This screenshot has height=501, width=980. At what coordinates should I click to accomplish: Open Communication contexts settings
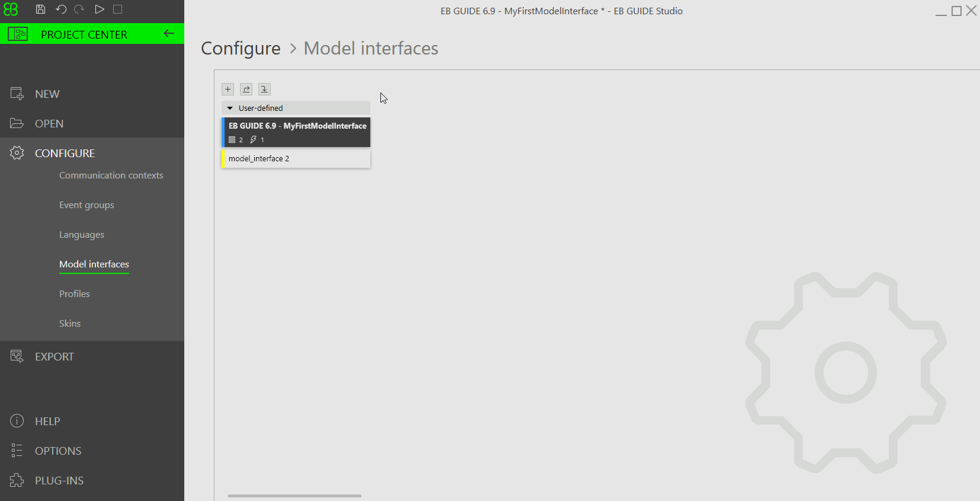(111, 175)
